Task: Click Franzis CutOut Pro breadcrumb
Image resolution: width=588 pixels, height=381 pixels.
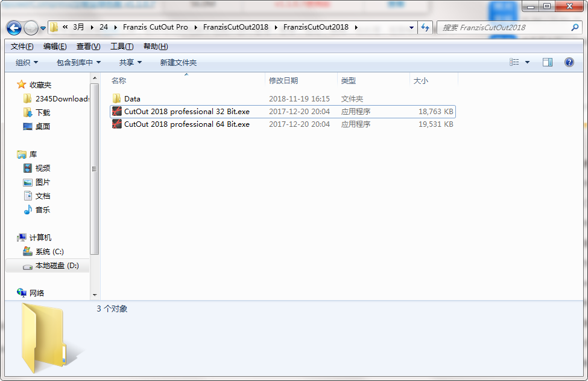Action: (x=155, y=27)
